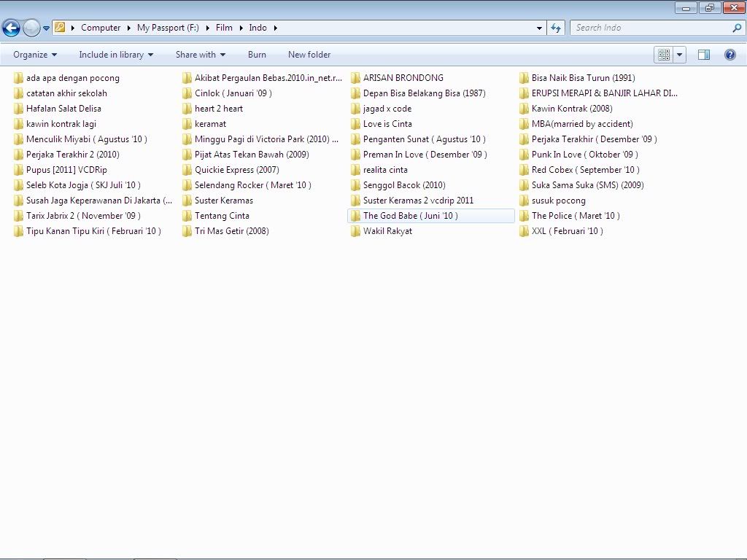
Task: Create a New folder
Action: 309,55
